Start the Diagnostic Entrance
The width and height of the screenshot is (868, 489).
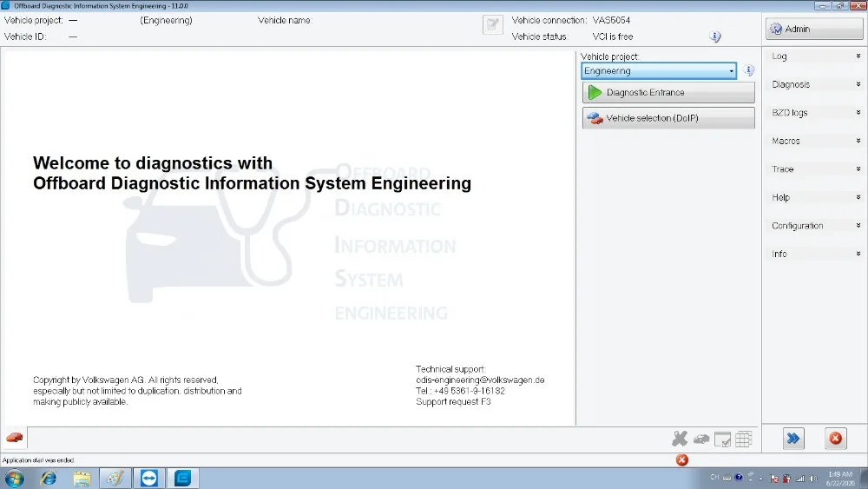pyautogui.click(x=668, y=92)
